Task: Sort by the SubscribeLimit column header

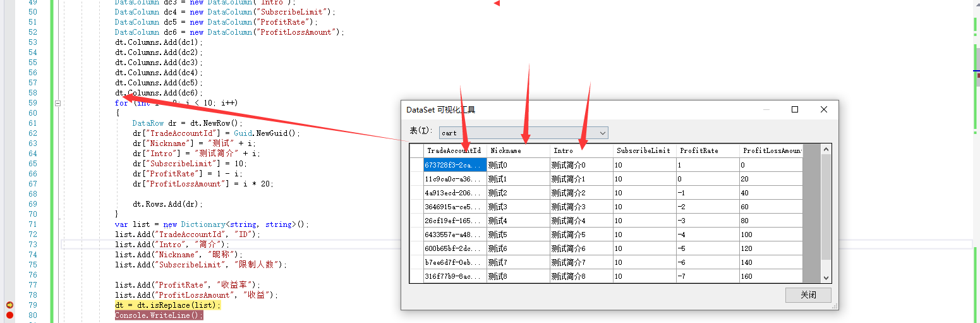Action: pos(644,150)
